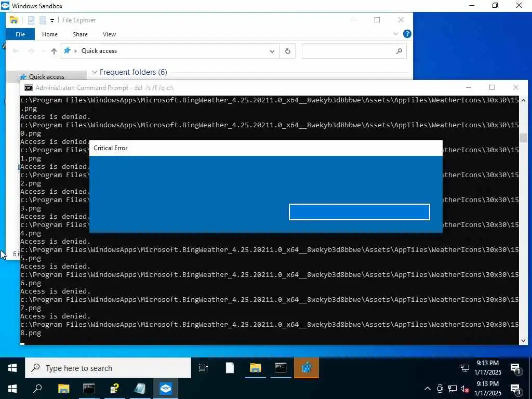Click the host tray network icon
The image size is (532, 399).
pyautogui.click(x=453, y=389)
